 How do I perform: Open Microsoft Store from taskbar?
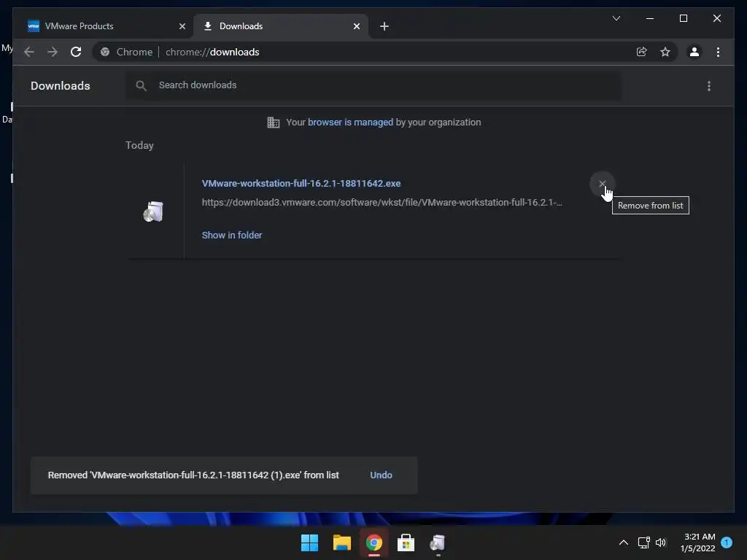(406, 542)
